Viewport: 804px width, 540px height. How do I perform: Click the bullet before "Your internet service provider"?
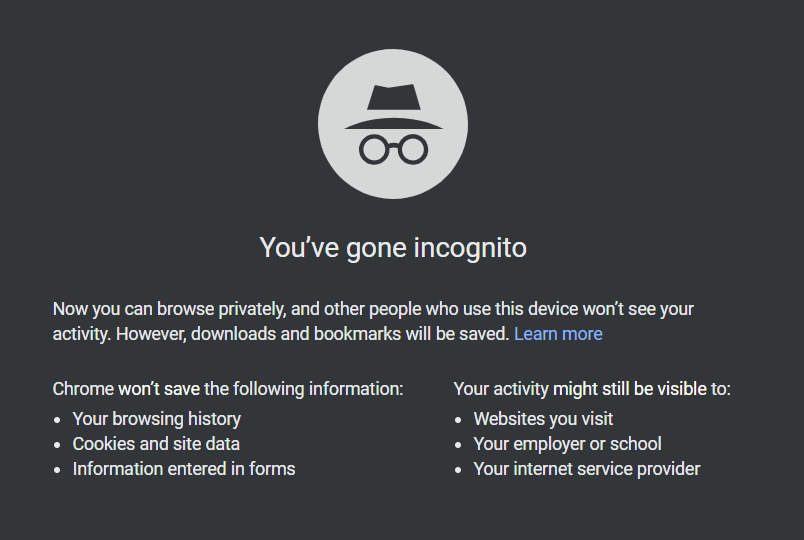[x=458, y=470]
